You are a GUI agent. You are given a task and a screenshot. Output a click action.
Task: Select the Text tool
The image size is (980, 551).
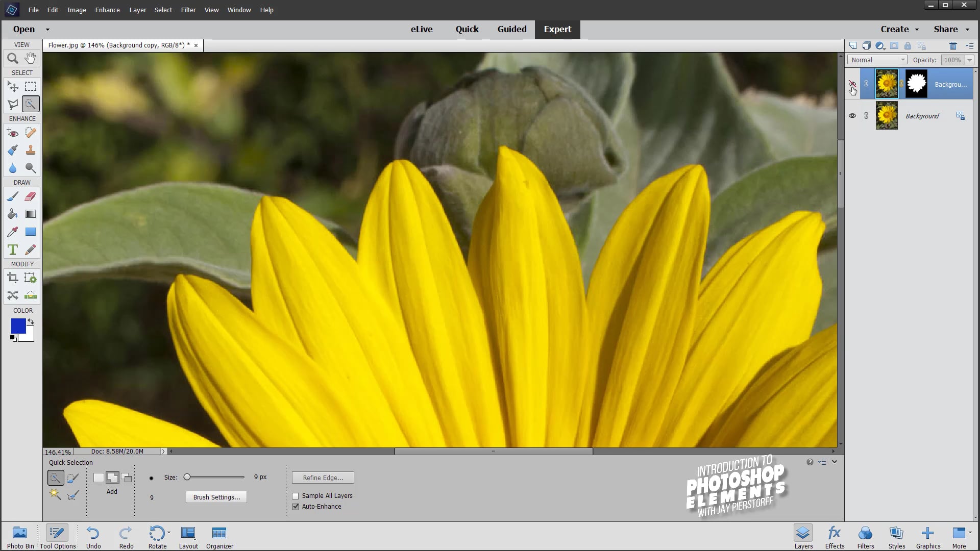[12, 249]
